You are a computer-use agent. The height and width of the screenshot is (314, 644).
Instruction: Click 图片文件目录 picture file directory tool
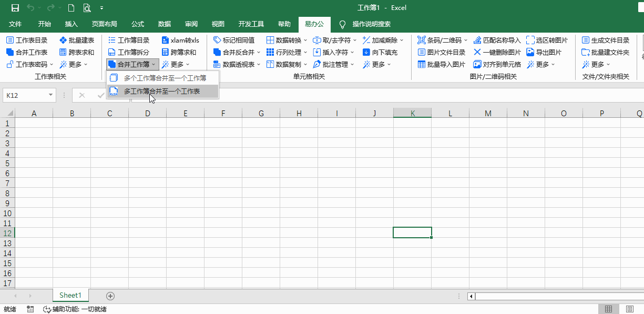(x=442, y=52)
